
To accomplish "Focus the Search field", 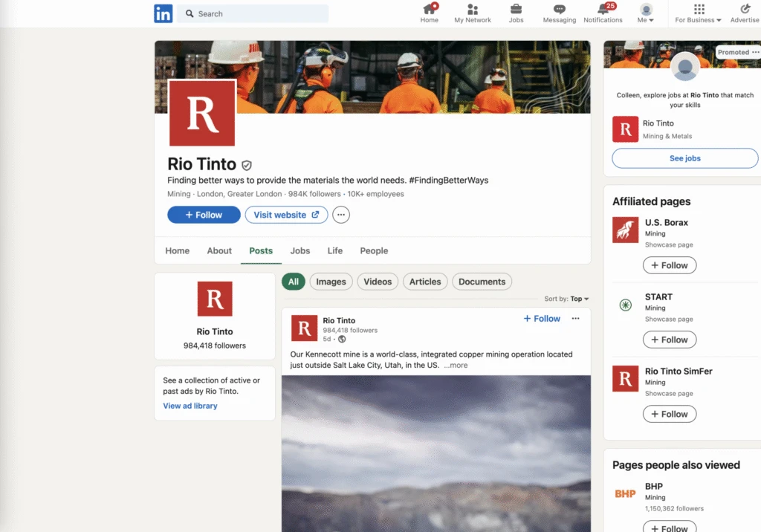I will [x=253, y=13].
